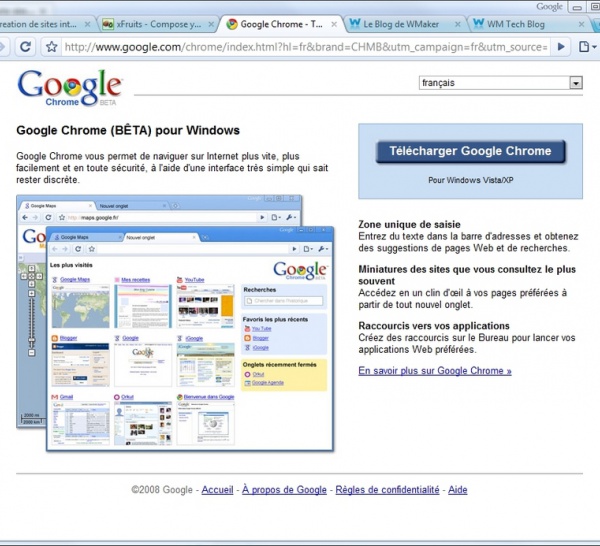Screen dimensions: 600x546
Task: Expand the français language dropdown
Action: coord(575,83)
